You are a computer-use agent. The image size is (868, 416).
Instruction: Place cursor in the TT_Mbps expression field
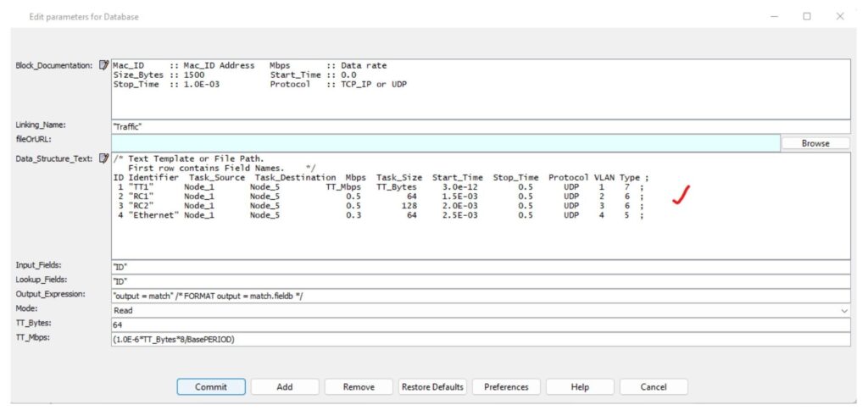tap(480, 339)
